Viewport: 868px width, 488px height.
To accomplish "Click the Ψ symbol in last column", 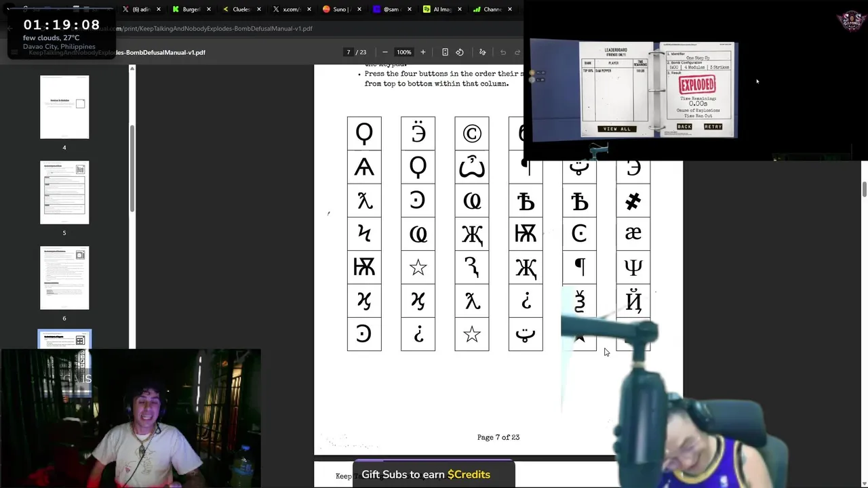I will click(633, 267).
